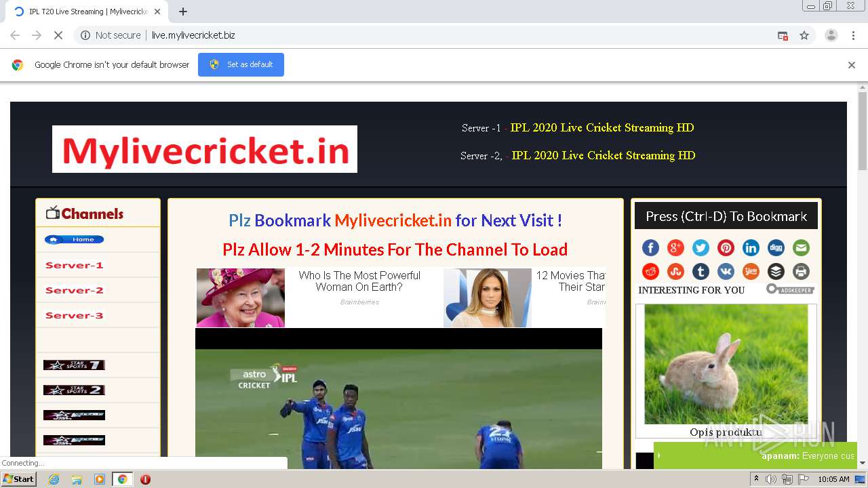The width and height of the screenshot is (868, 488).
Task: Open a new browser tab
Action: (182, 12)
